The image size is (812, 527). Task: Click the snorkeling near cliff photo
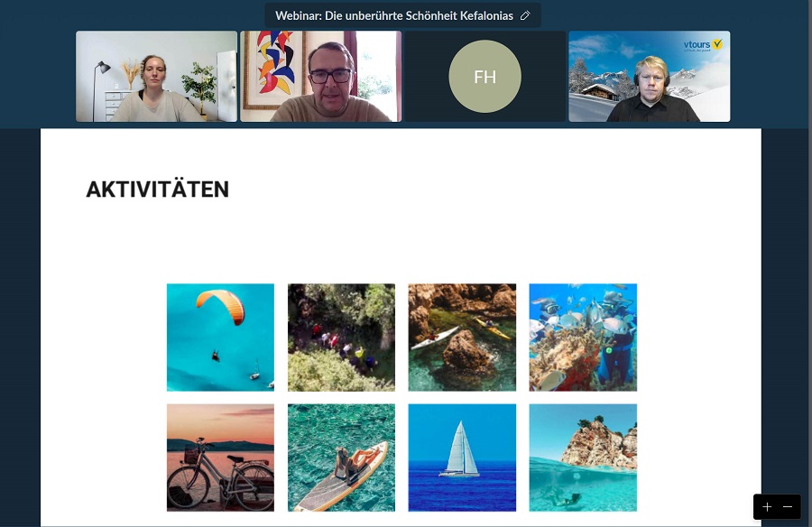coord(583,458)
